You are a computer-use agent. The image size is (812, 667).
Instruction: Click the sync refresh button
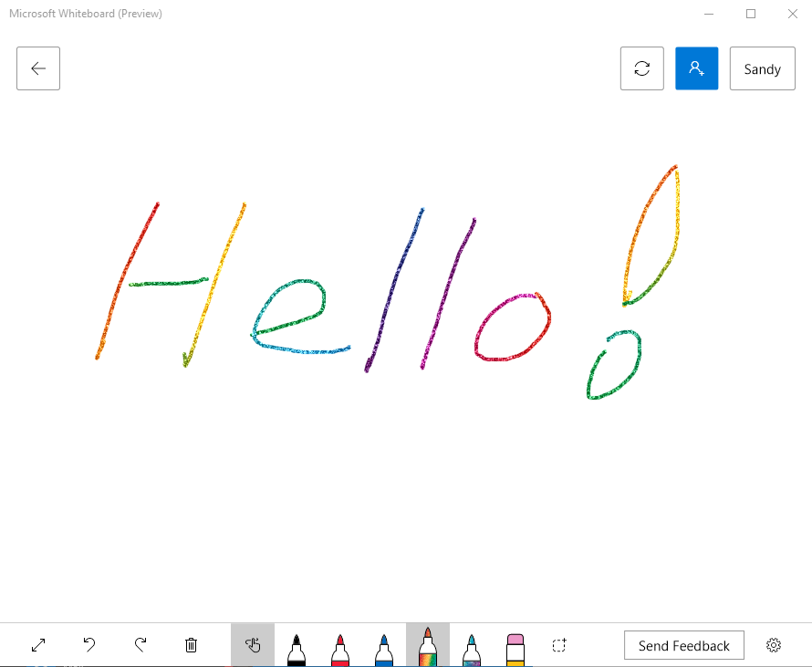(642, 68)
